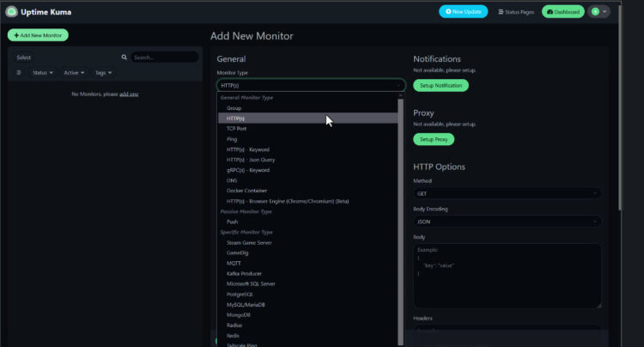This screenshot has width=644, height=347.
Task: Go to Status Pages
Action: (515, 12)
